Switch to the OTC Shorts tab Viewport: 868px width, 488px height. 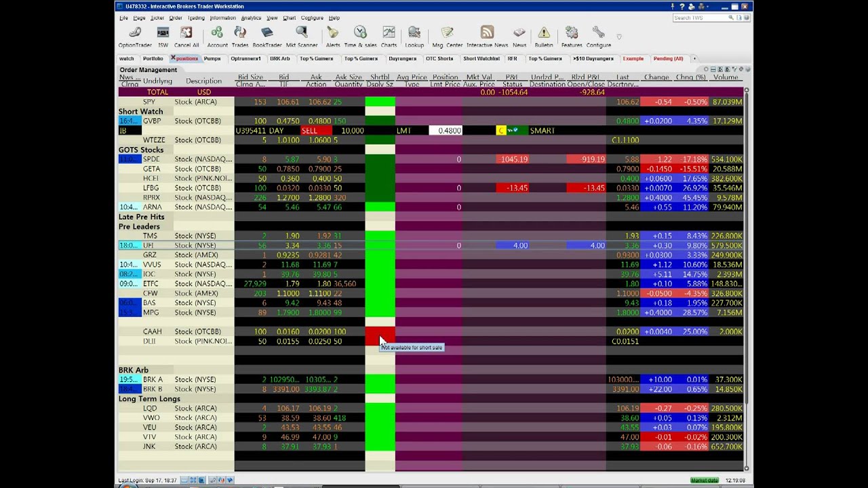pyautogui.click(x=439, y=58)
